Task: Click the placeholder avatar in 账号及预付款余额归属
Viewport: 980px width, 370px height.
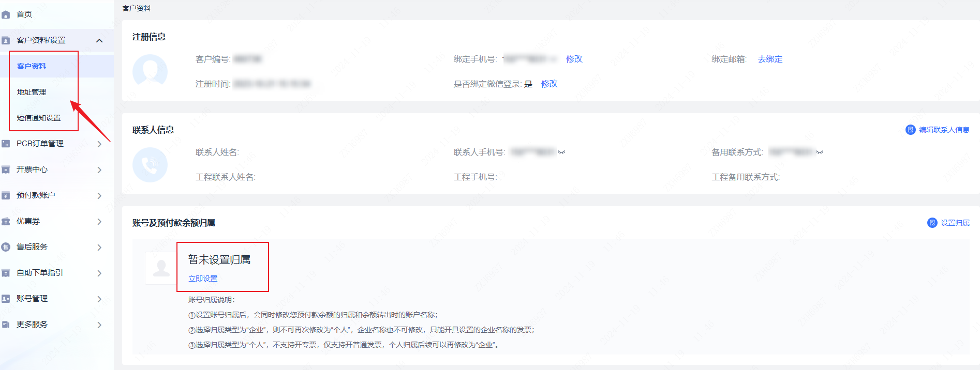Action: click(x=161, y=268)
